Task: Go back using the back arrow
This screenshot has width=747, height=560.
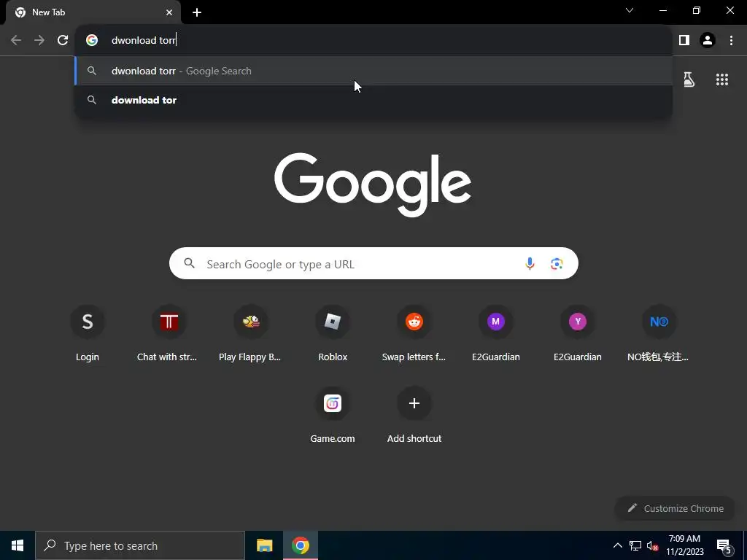Action: tap(16, 40)
